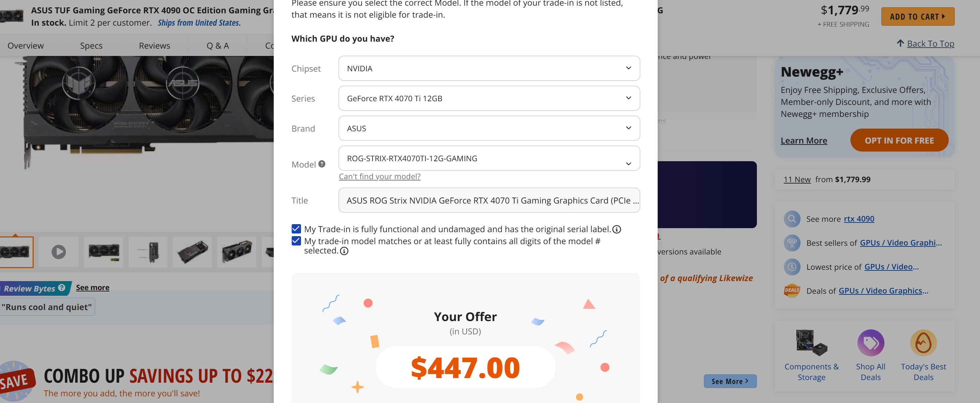Click the Model help question mark icon
Viewport: 980px width, 403px height.
tap(322, 164)
